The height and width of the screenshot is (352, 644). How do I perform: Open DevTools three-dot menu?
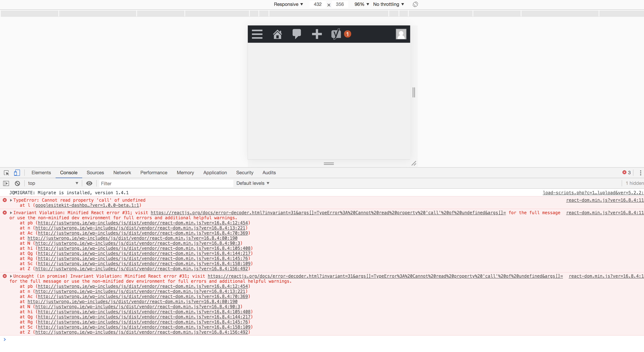coord(640,173)
